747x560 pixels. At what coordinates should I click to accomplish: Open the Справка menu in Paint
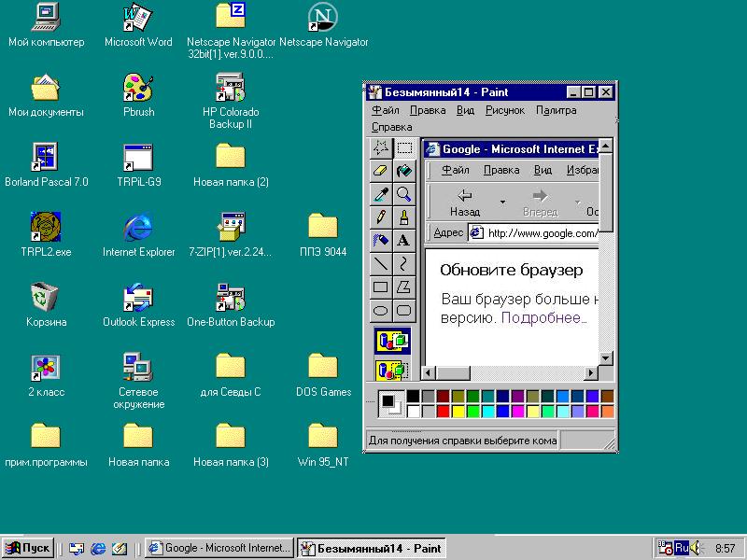(x=391, y=127)
